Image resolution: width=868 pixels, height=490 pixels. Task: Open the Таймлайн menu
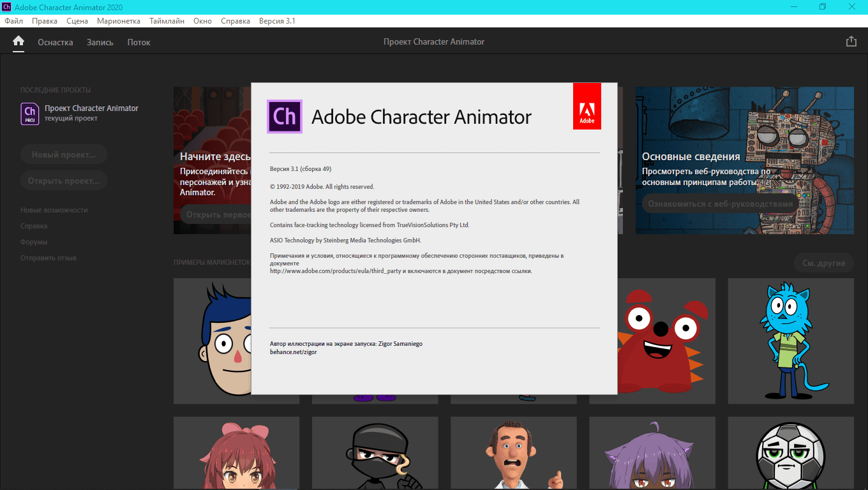pos(167,21)
